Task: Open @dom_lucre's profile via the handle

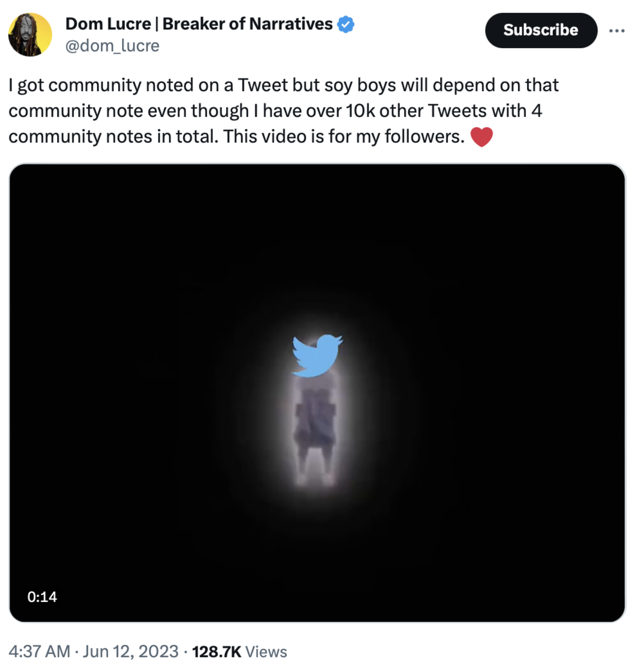Action: pos(112,46)
